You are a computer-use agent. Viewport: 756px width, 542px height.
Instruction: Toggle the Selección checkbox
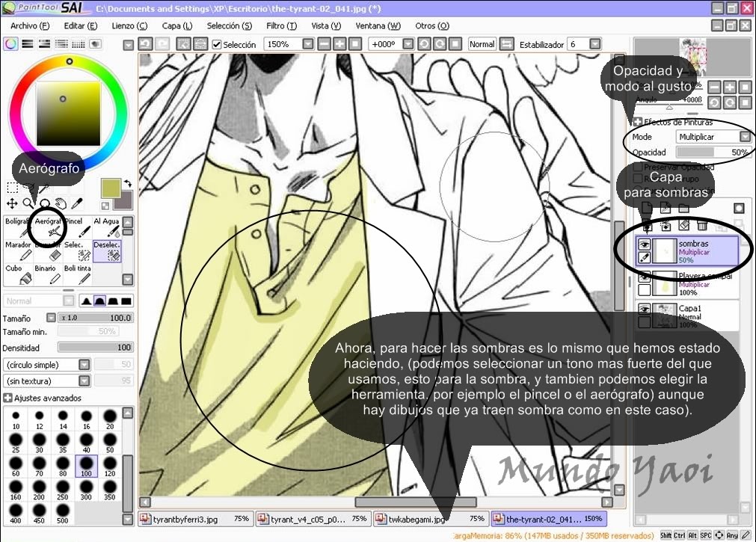tap(217, 44)
